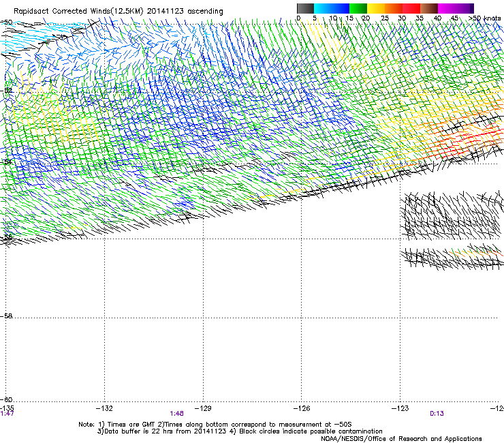Click the latitude label -60
The height and width of the screenshot is (443, 504).
click(x=6, y=400)
